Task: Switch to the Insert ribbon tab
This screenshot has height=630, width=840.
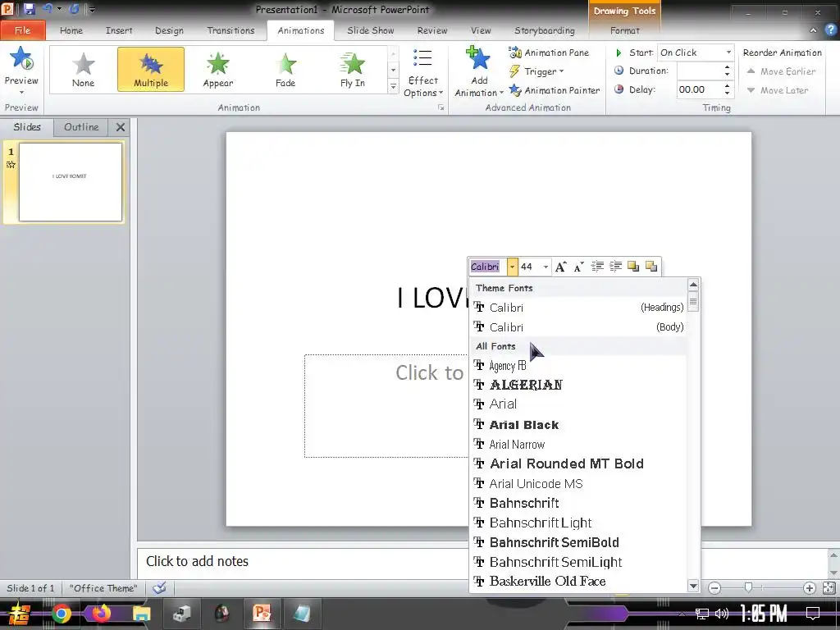Action: 119,30
